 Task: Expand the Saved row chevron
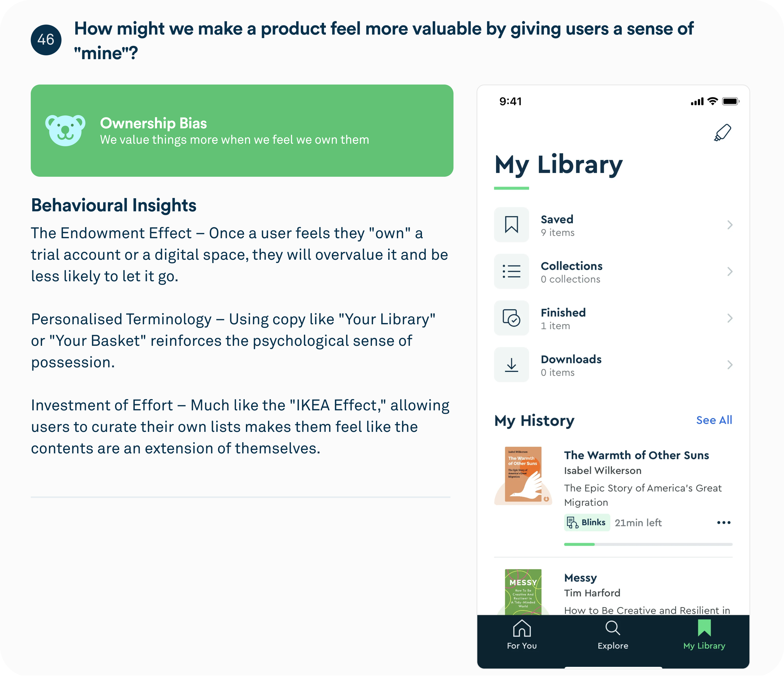point(730,225)
